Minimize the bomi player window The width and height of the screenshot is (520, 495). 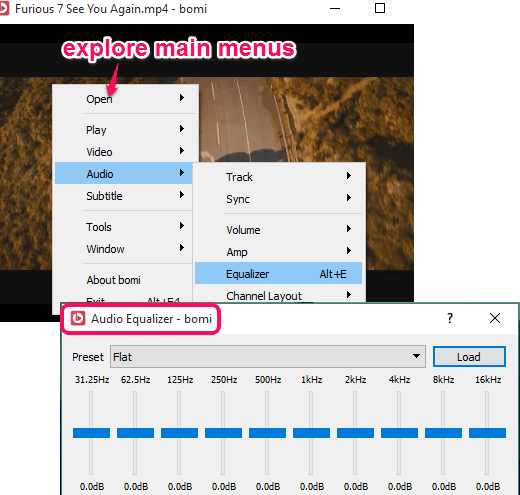[335, 8]
